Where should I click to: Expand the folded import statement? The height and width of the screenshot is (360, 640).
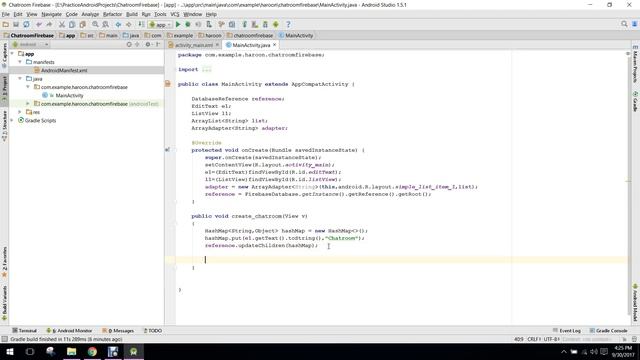click(x=207, y=69)
